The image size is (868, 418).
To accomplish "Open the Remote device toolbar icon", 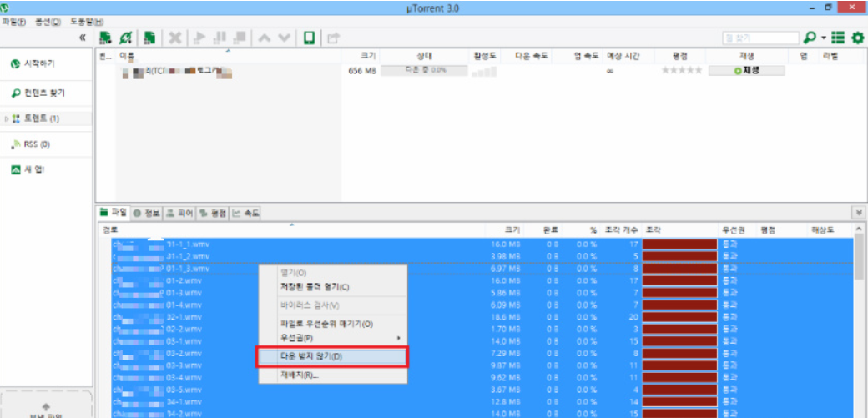I will [x=309, y=38].
